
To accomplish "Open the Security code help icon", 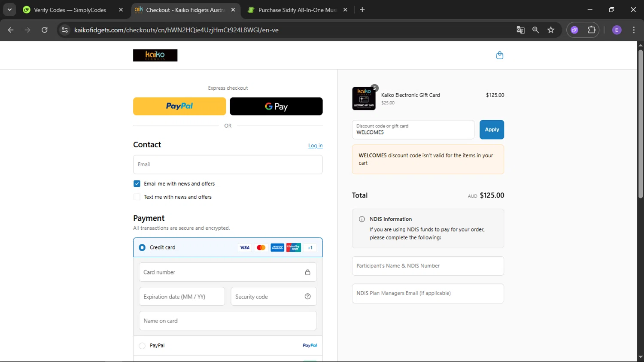I will 307,297.
